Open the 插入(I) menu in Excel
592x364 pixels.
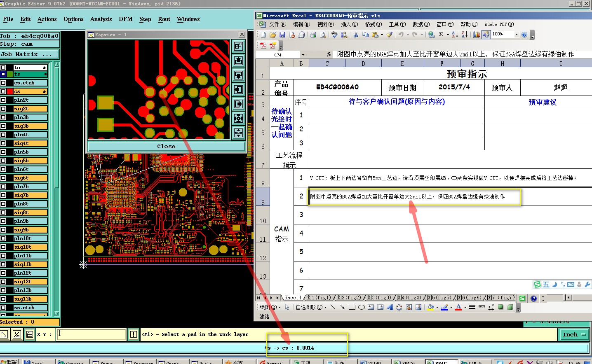tap(349, 24)
